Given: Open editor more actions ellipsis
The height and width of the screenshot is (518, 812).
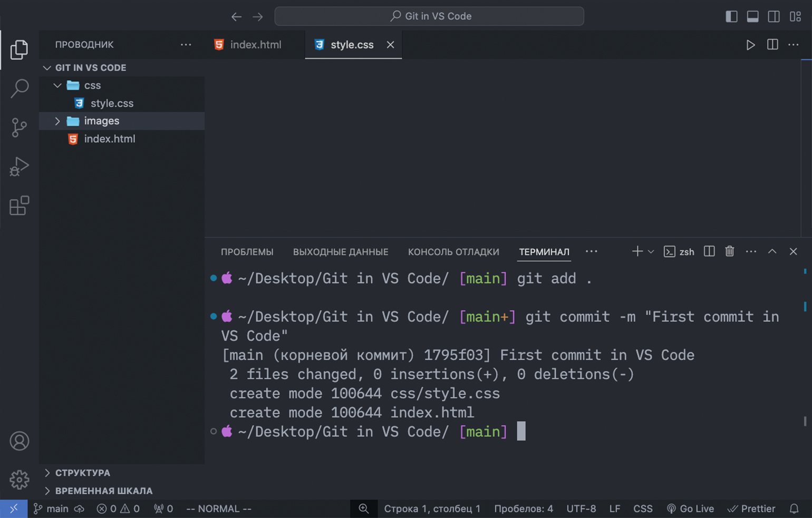Looking at the screenshot, I should [x=793, y=45].
